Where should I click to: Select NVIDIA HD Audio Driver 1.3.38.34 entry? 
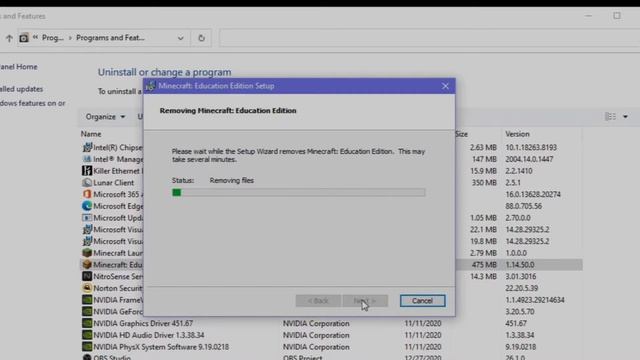(149, 335)
